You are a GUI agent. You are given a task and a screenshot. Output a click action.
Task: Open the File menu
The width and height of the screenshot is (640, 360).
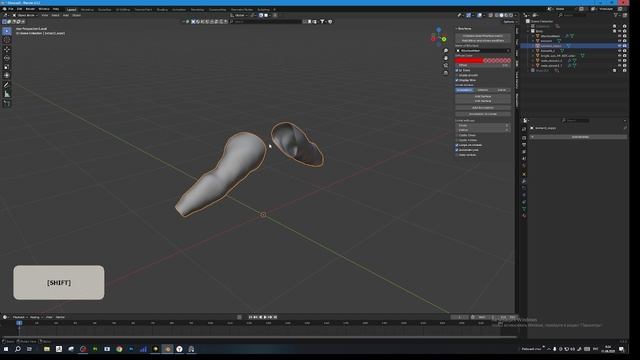click(x=11, y=9)
